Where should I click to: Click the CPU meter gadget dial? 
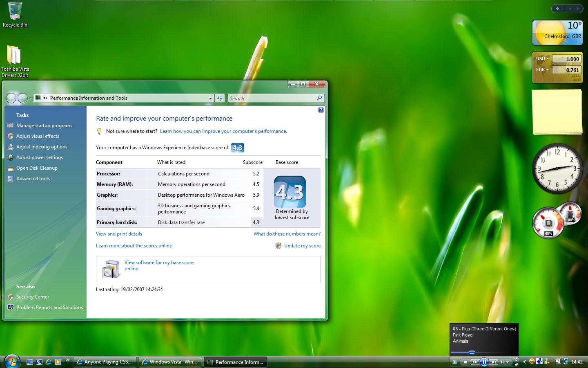coord(548,223)
